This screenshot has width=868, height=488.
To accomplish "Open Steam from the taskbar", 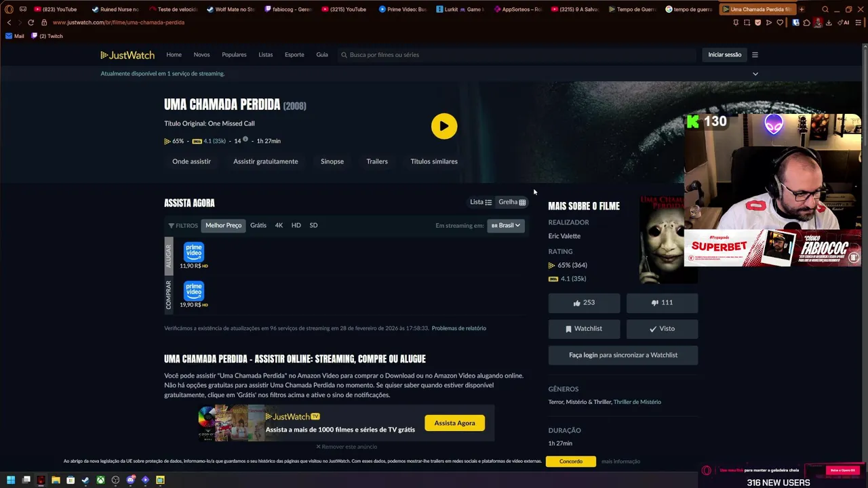I will point(85,480).
